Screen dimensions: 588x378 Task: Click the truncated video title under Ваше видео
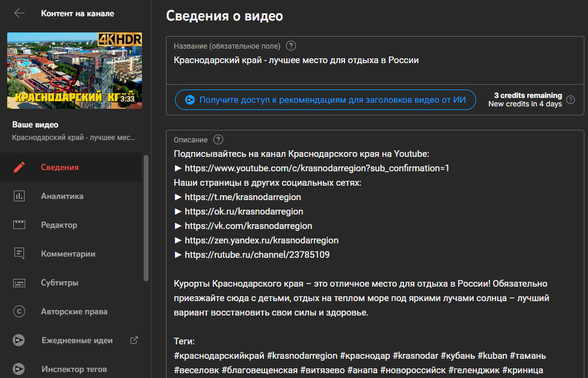pos(73,137)
